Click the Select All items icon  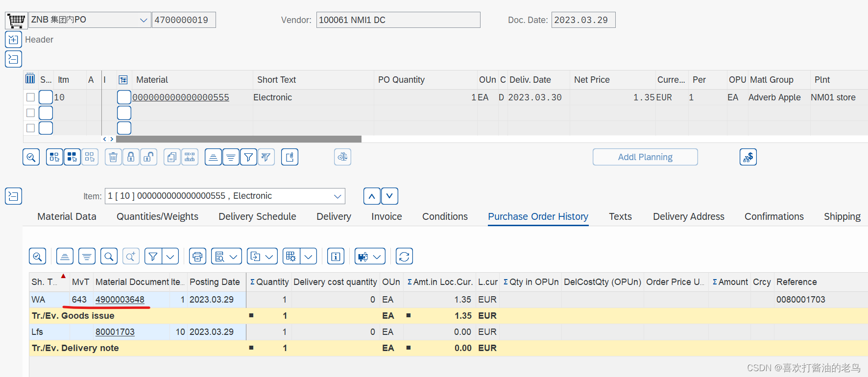pos(54,157)
